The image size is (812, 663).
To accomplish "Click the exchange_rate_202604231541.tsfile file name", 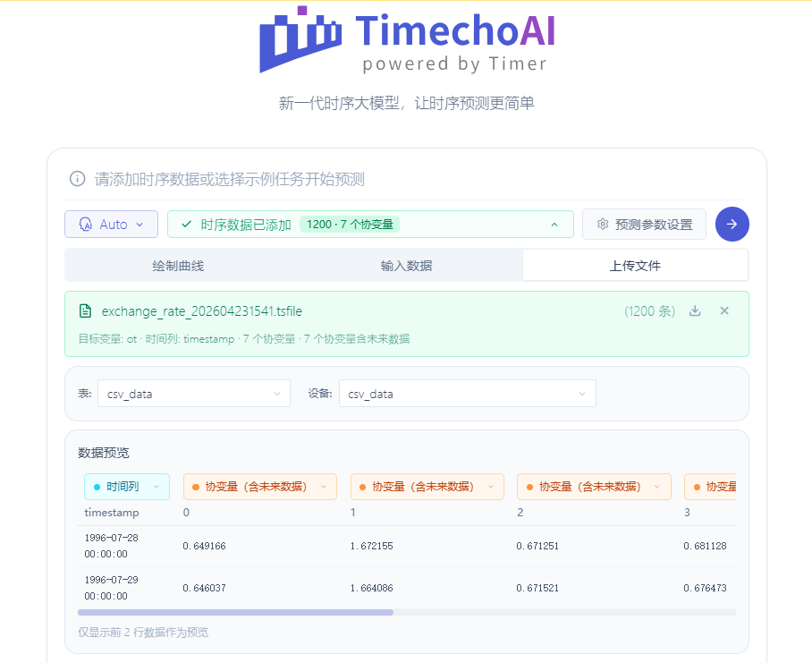I will point(202,311).
